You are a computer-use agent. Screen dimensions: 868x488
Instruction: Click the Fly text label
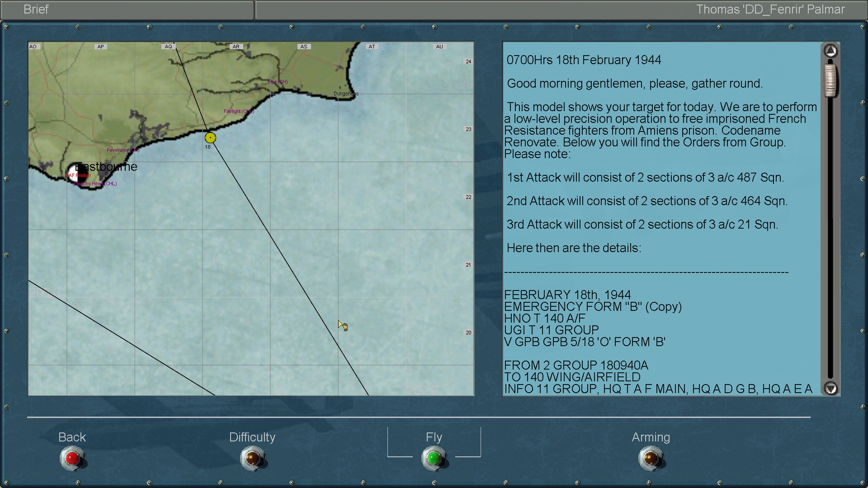pos(434,437)
